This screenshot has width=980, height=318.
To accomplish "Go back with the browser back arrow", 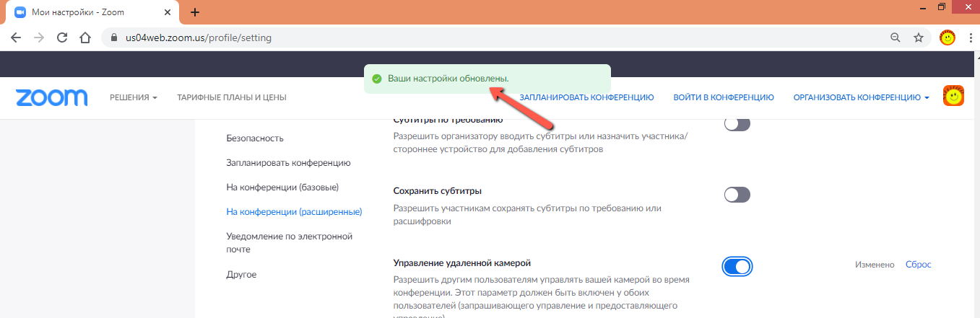I will click(x=15, y=37).
